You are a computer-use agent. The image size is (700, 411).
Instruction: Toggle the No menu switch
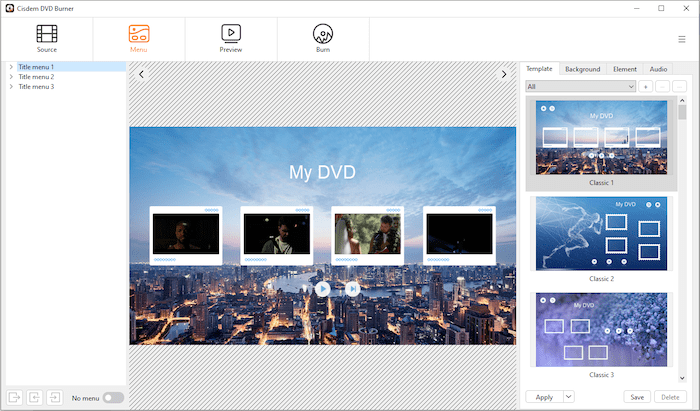(113, 398)
